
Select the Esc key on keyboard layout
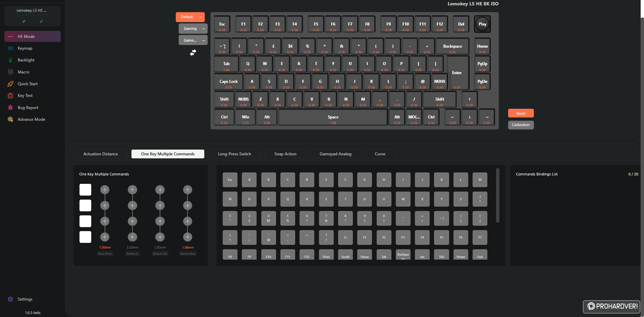pos(222,24)
